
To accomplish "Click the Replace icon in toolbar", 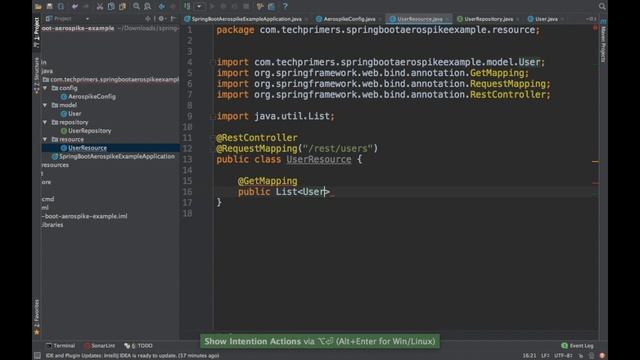I will 148,6.
